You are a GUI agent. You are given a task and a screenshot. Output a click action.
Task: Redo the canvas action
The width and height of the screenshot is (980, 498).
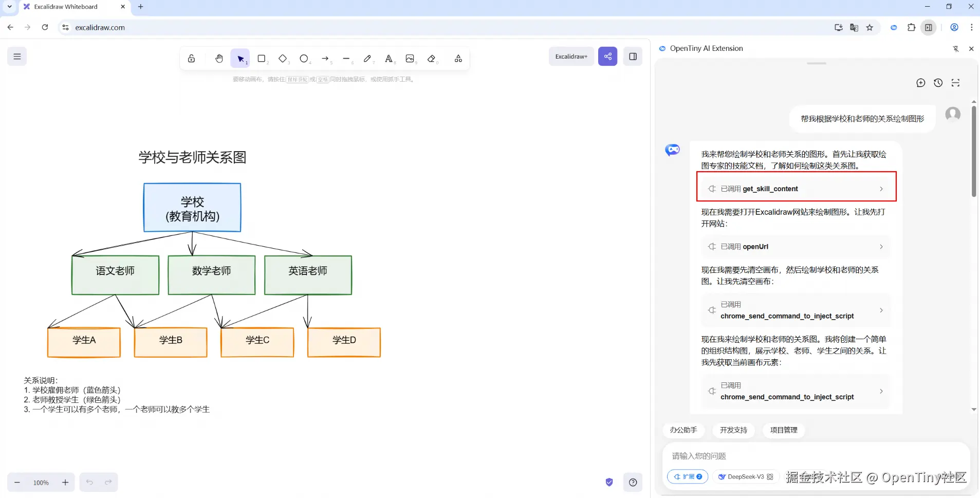pyautogui.click(x=108, y=483)
